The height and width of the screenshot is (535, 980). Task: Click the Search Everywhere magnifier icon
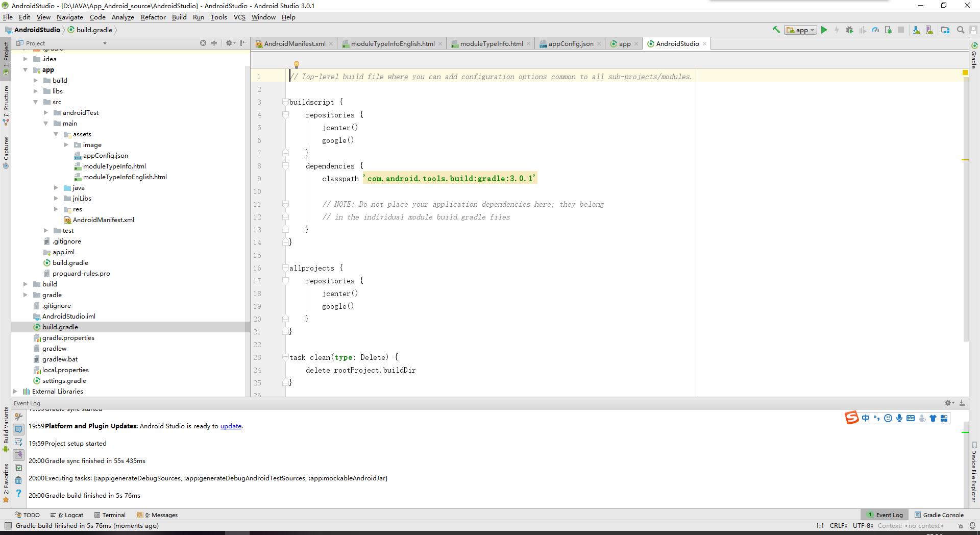point(961,30)
